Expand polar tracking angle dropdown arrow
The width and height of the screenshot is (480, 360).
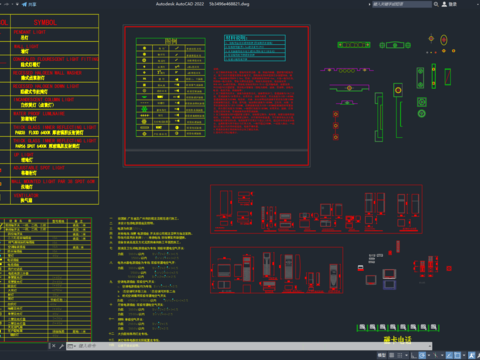(429, 355)
